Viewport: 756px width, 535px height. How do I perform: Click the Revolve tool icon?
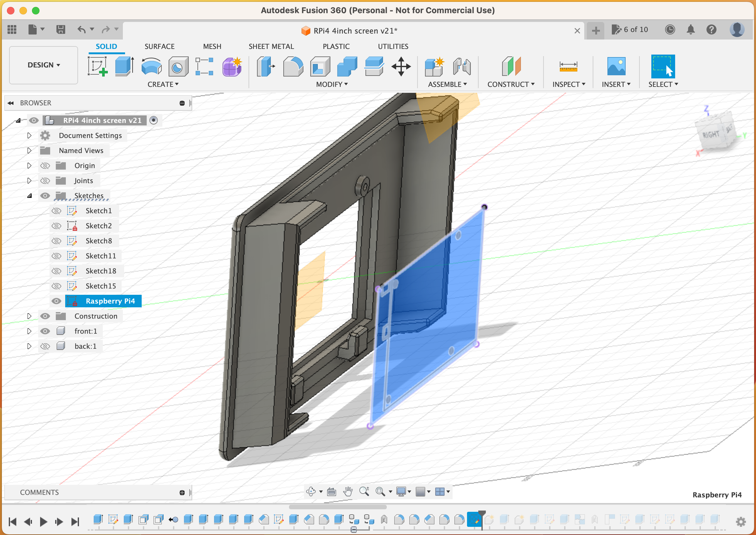pyautogui.click(x=151, y=66)
